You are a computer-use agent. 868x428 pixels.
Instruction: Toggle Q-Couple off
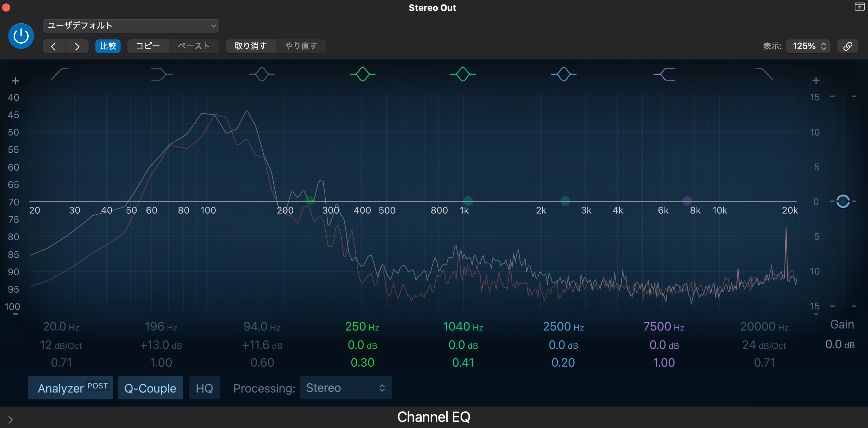tap(150, 388)
